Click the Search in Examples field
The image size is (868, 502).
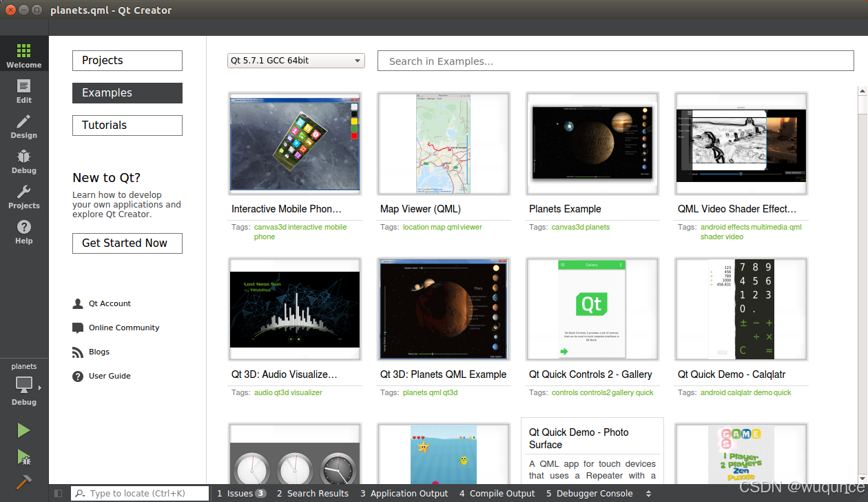(615, 61)
